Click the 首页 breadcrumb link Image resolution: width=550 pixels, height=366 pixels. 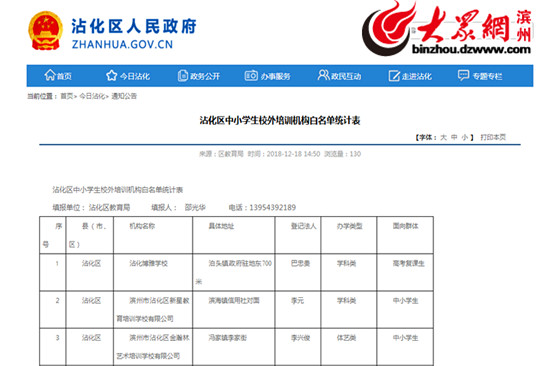point(67,96)
